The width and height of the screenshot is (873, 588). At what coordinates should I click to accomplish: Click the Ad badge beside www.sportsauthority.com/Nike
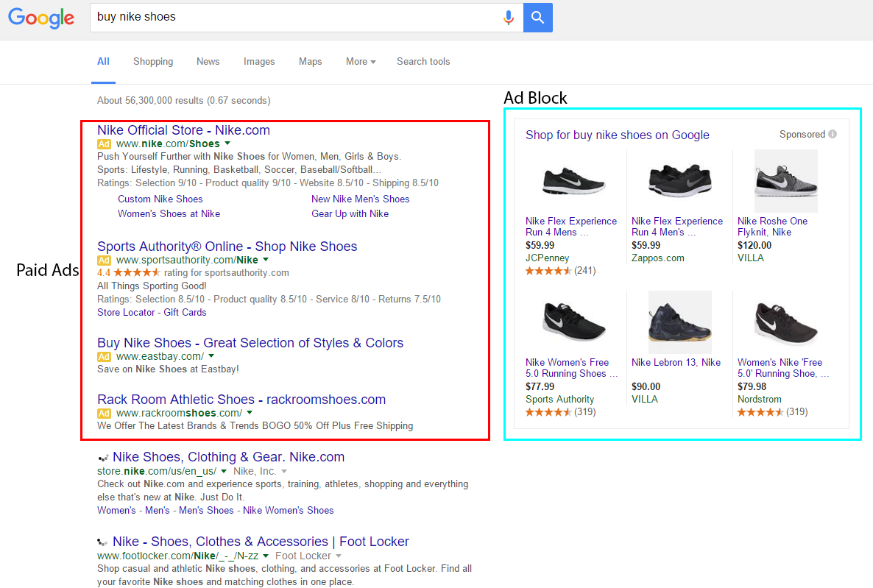coord(104,261)
